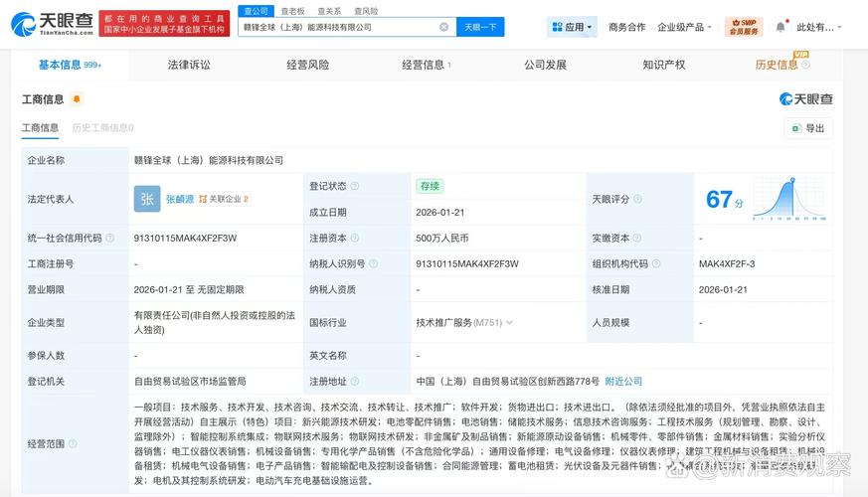Switch to the 公司发展 tab

point(545,65)
